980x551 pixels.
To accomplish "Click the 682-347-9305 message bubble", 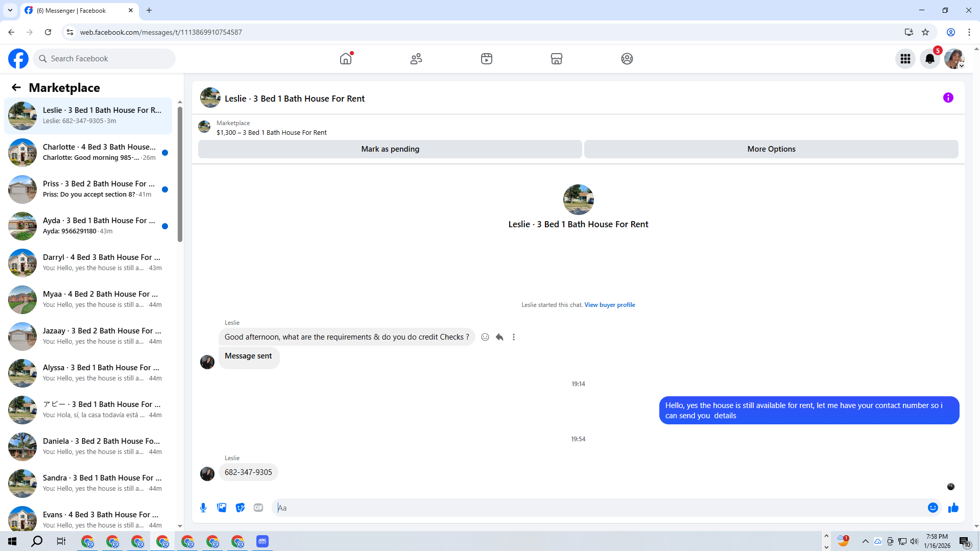I will pyautogui.click(x=248, y=472).
